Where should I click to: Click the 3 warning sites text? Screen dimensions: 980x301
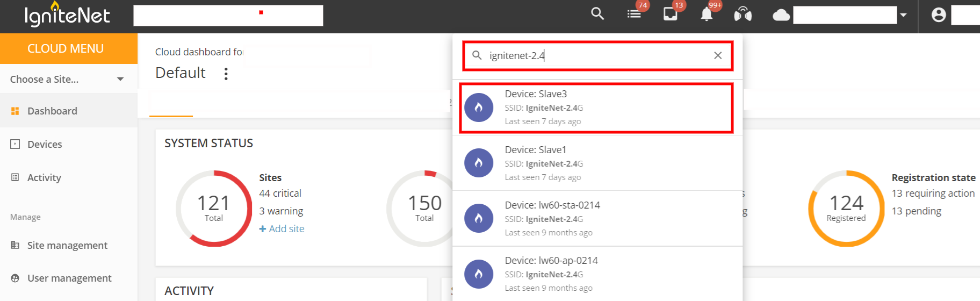(x=281, y=211)
